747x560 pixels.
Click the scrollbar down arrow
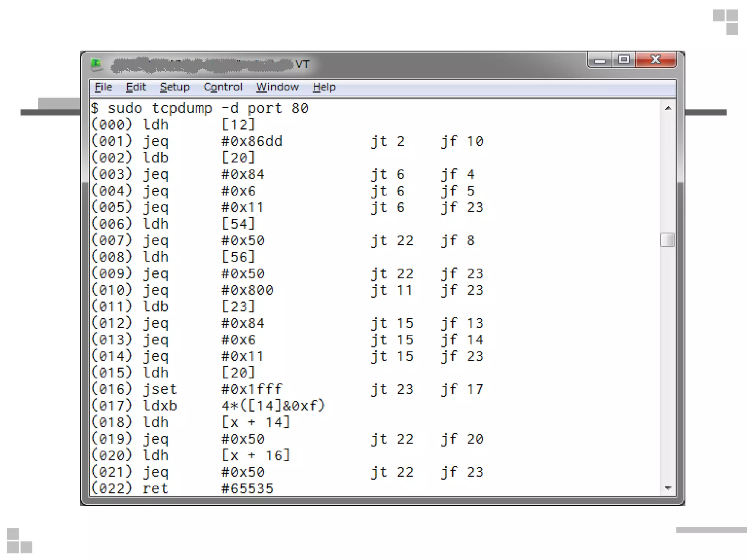click(x=668, y=488)
